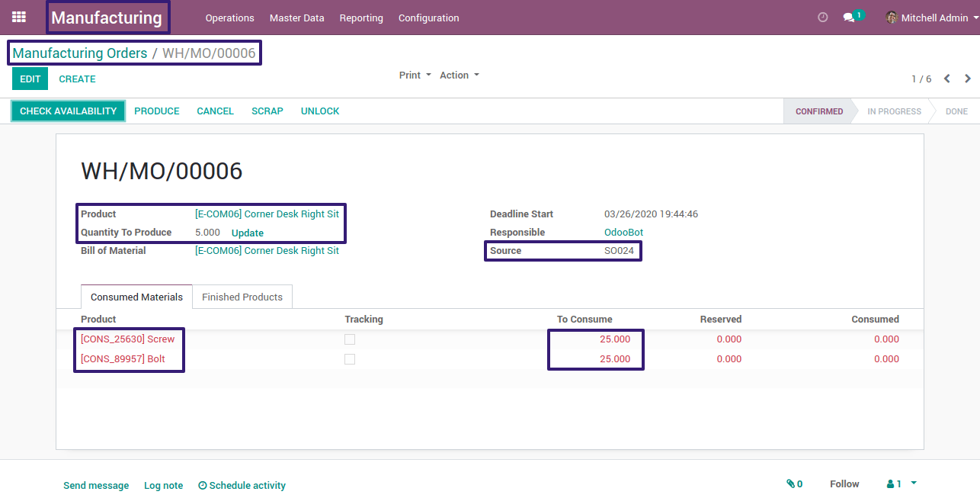The image size is (980, 498).
Task: Go to next record arrow
Action: [x=968, y=79]
